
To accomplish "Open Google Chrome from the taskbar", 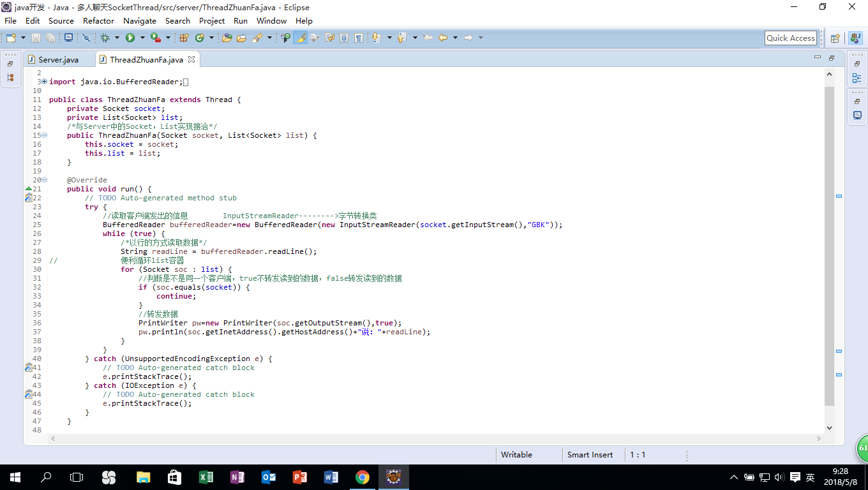I will (362, 477).
